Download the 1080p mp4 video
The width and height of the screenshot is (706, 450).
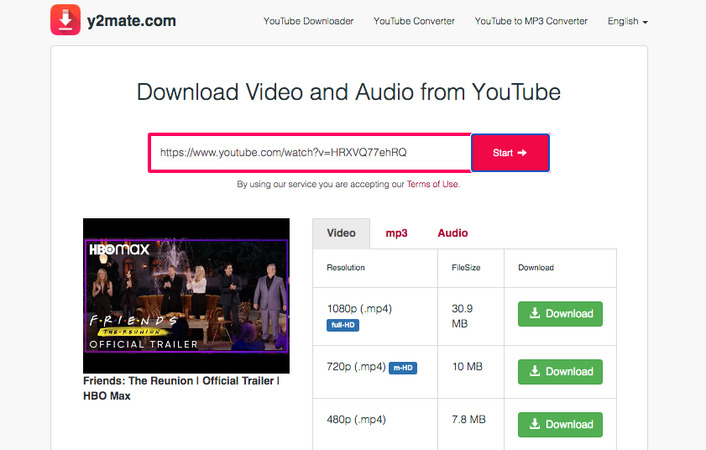coord(560,314)
